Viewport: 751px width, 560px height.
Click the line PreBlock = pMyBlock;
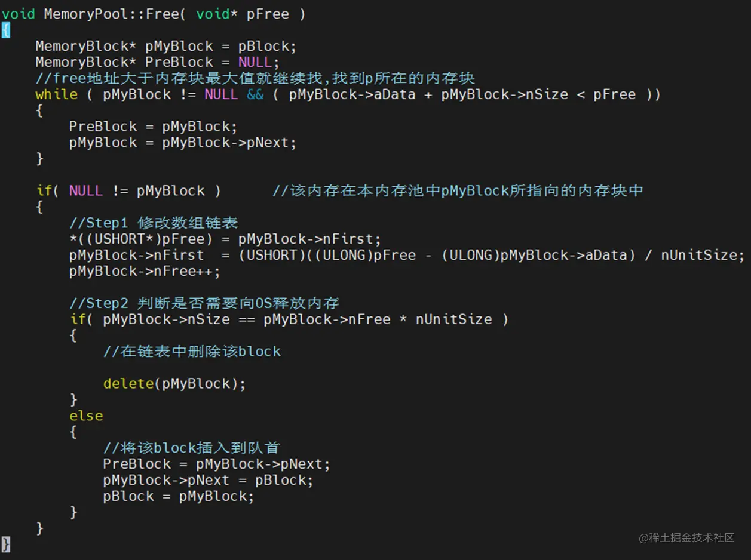coord(153,127)
